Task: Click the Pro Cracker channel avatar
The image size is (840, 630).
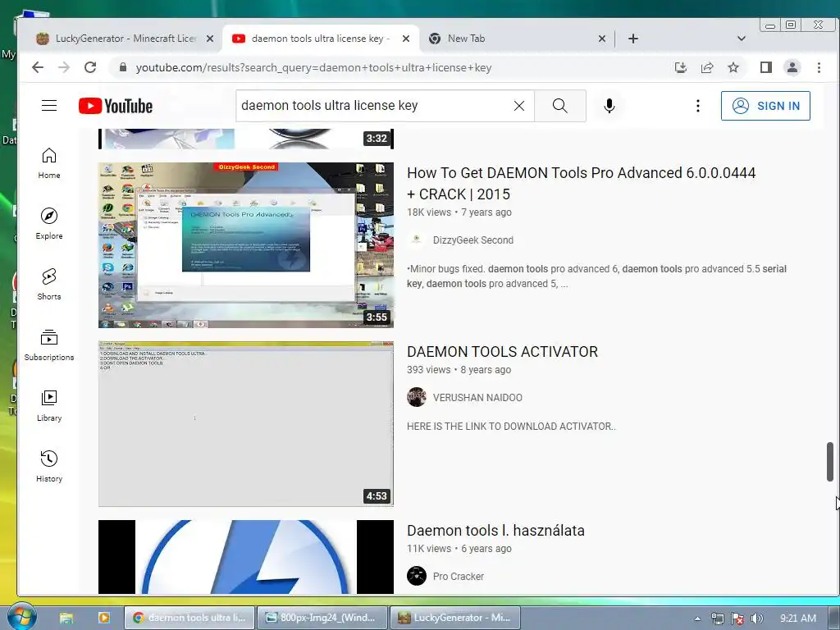Action: (x=416, y=577)
